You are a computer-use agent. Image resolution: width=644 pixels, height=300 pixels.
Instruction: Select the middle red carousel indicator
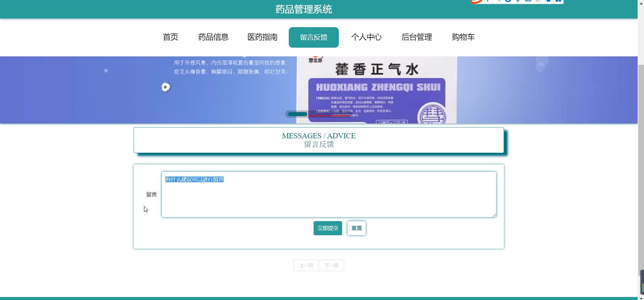[318, 115]
